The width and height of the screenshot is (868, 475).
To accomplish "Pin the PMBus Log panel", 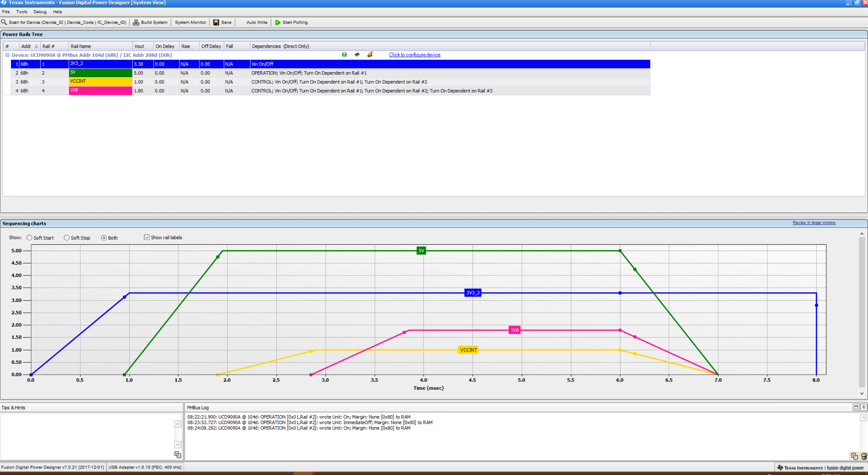I will [x=864, y=407].
